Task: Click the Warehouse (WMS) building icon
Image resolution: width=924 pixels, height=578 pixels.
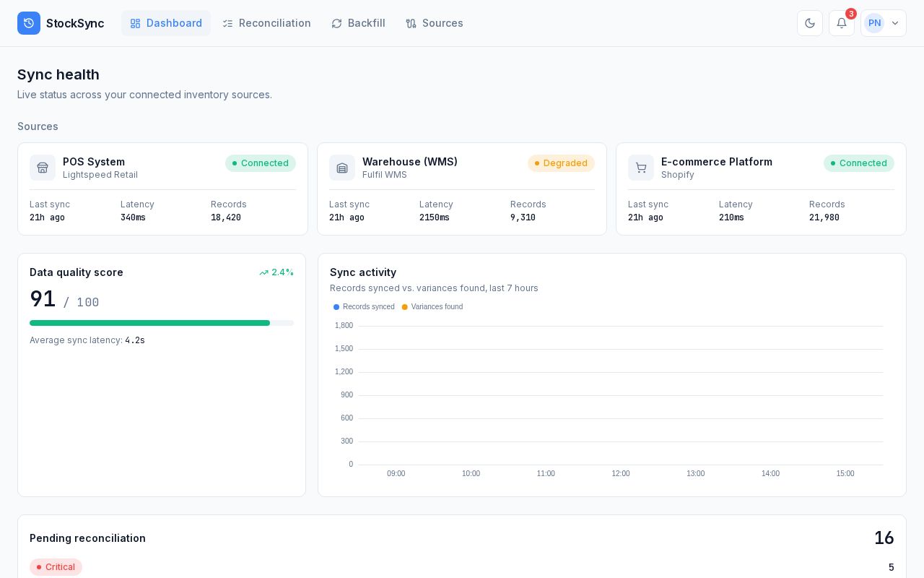Action: (x=342, y=168)
